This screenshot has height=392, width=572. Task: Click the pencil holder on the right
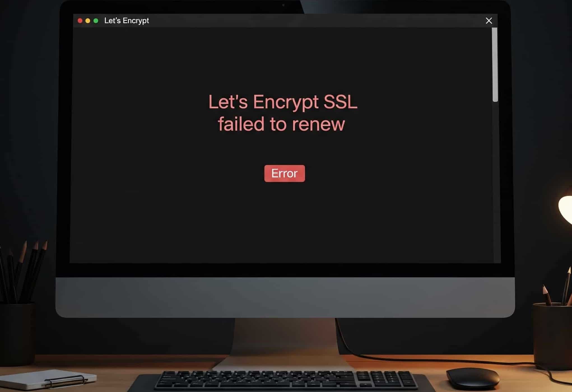[552, 336]
